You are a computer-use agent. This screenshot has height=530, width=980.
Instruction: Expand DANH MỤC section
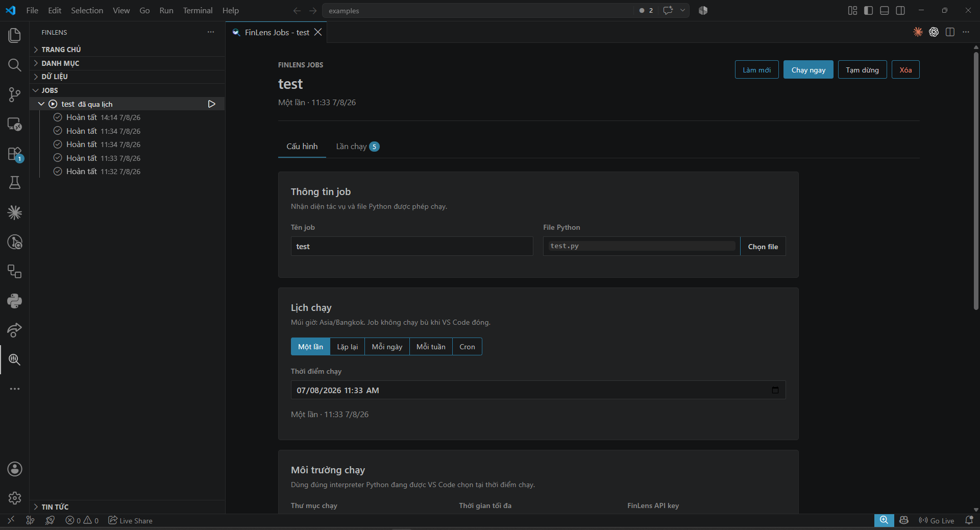128,63
